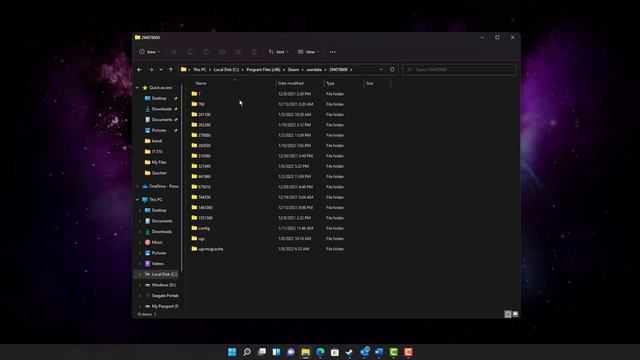Click This PC in the address breadcrumb
The width and height of the screenshot is (640, 360).
[x=200, y=70]
